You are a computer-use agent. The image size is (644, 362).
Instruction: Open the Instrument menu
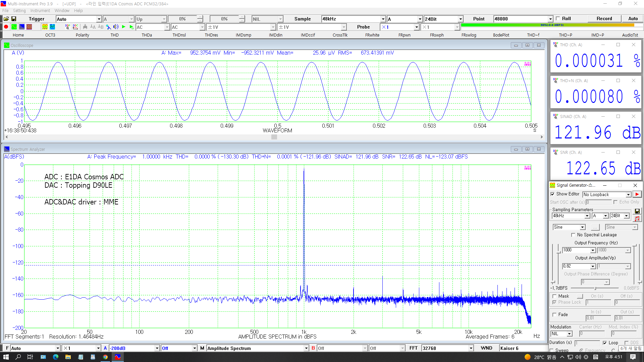(40, 11)
